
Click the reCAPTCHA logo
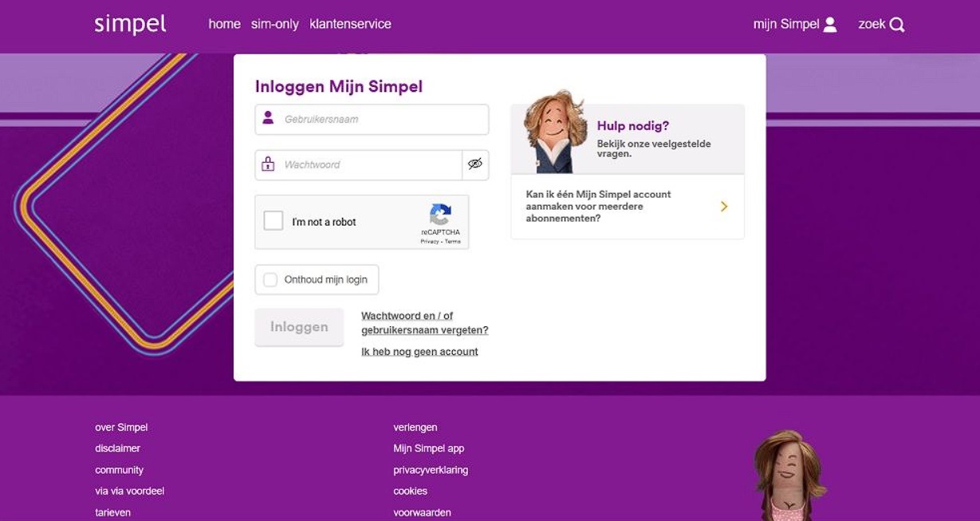click(x=440, y=215)
